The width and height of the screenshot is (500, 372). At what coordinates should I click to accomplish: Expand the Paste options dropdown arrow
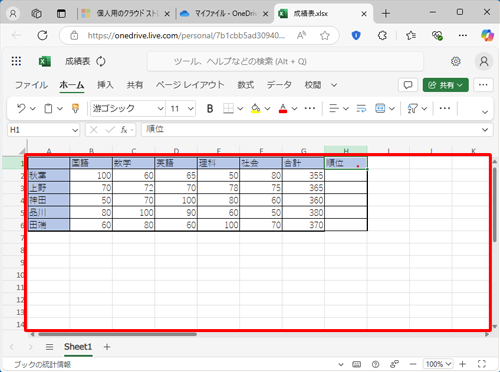(x=60, y=109)
